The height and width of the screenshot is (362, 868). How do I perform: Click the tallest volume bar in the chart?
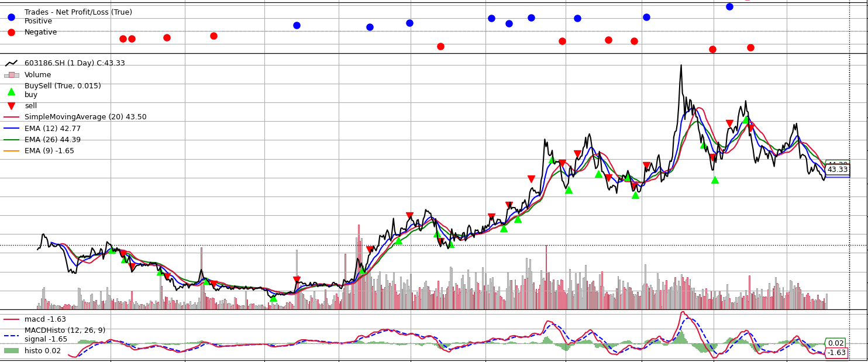coord(359,226)
